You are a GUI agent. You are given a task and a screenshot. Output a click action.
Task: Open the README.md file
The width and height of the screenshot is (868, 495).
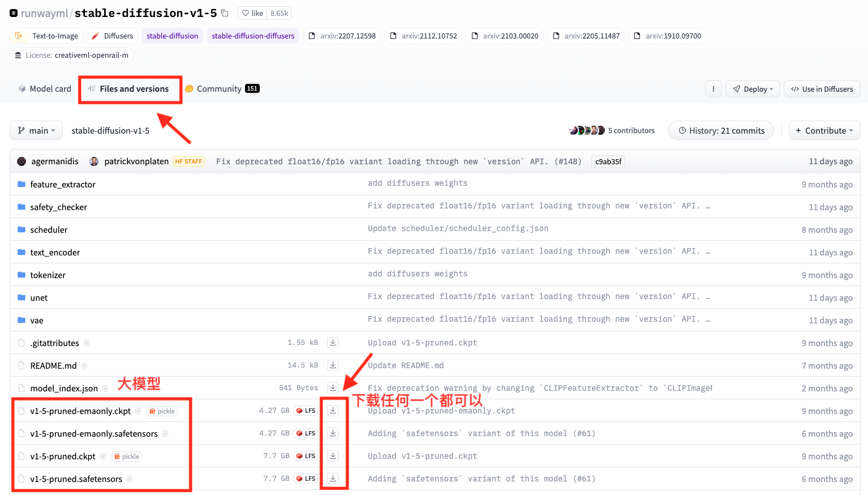[53, 365]
